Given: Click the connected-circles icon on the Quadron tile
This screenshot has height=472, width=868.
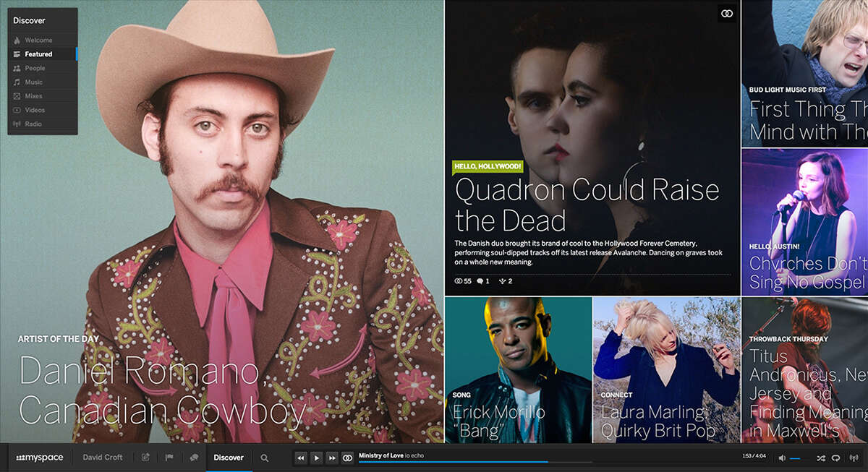Looking at the screenshot, I should 726,13.
